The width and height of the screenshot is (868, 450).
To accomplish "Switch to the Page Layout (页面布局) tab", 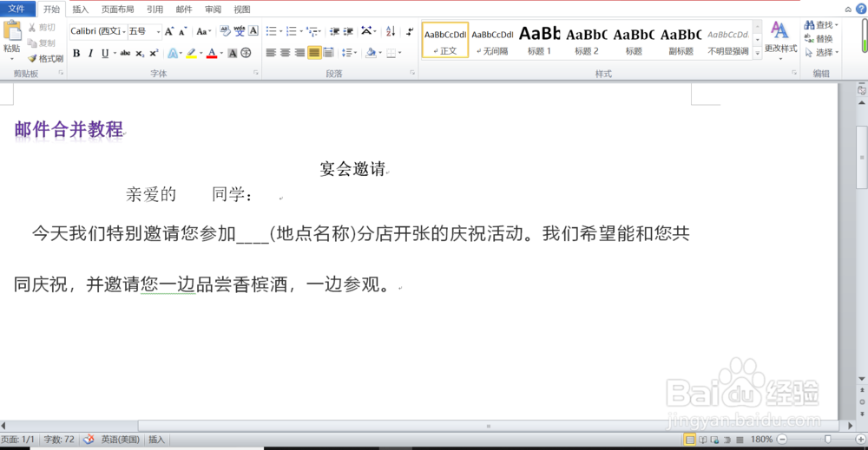I will pos(118,10).
